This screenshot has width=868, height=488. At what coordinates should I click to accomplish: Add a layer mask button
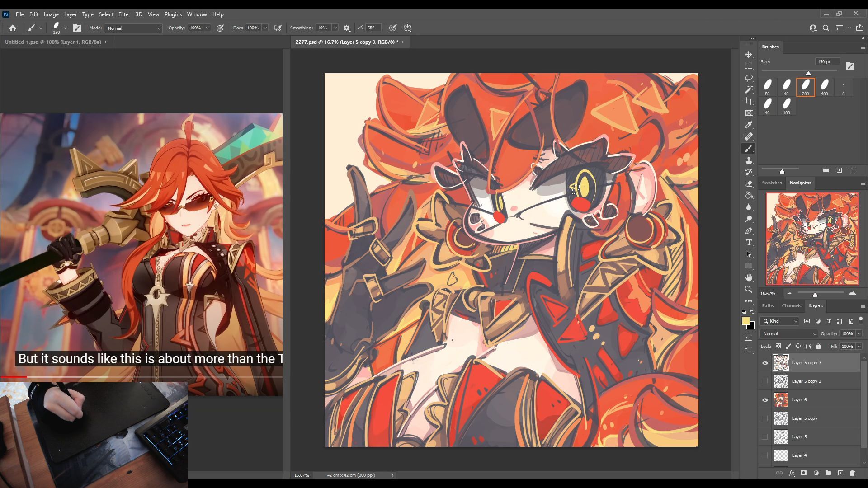pyautogui.click(x=803, y=473)
